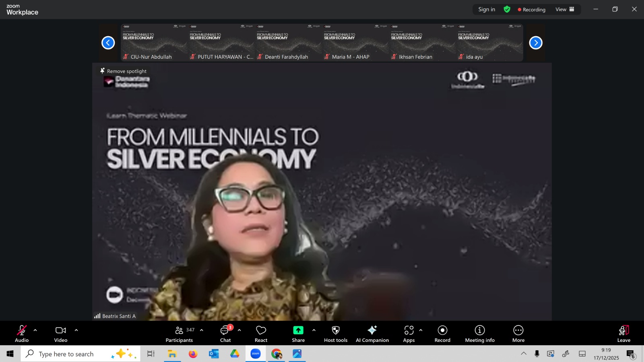Open the Apps panel
The image size is (644, 362).
pyautogui.click(x=409, y=334)
